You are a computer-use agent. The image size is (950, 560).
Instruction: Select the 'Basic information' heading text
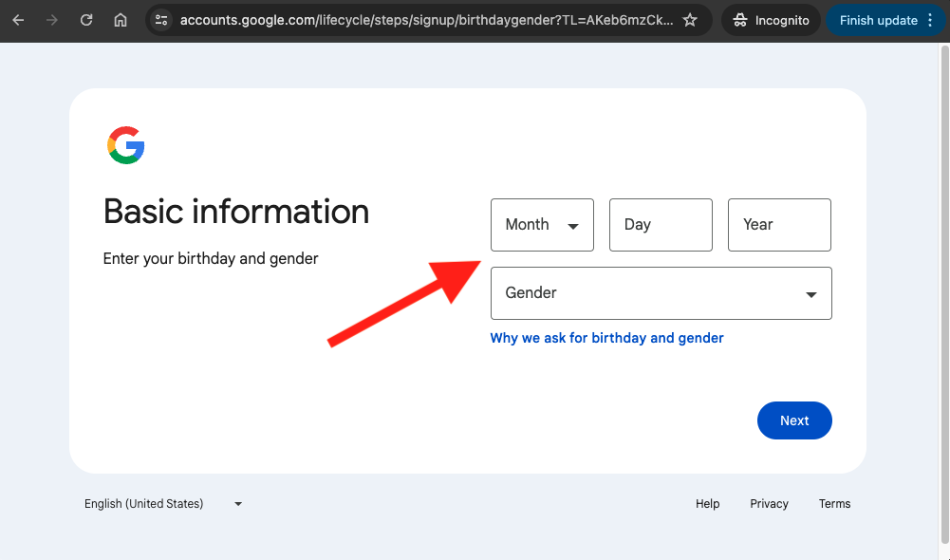coord(236,212)
